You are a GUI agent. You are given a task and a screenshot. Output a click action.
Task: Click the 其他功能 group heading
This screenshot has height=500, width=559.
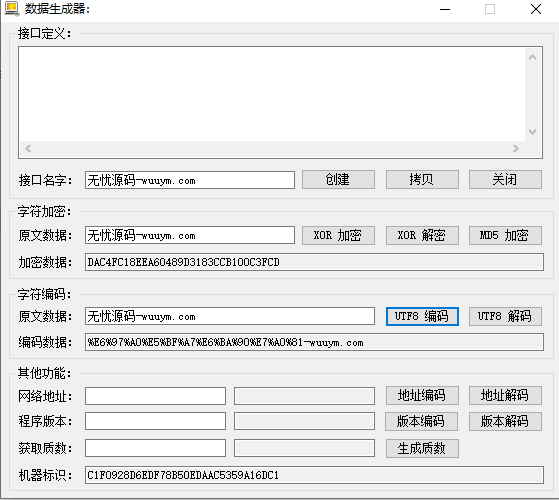(44, 373)
